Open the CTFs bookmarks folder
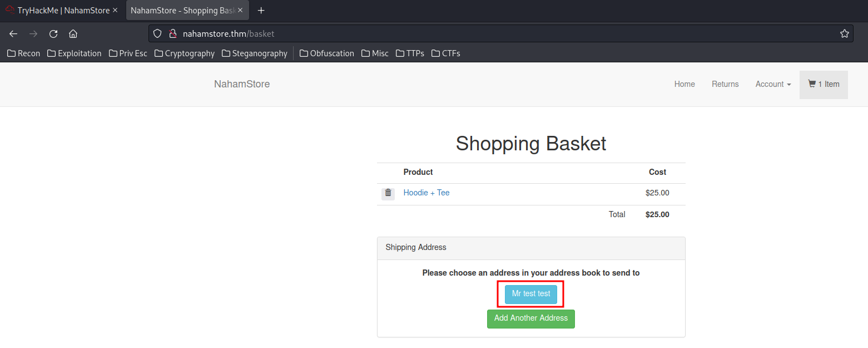The image size is (868, 348). click(x=446, y=53)
